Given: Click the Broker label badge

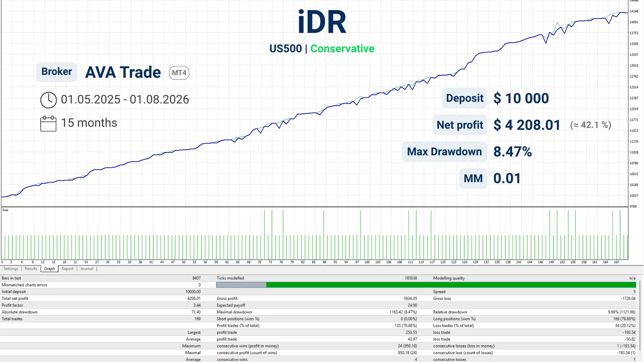Looking at the screenshot, I should tap(57, 72).
